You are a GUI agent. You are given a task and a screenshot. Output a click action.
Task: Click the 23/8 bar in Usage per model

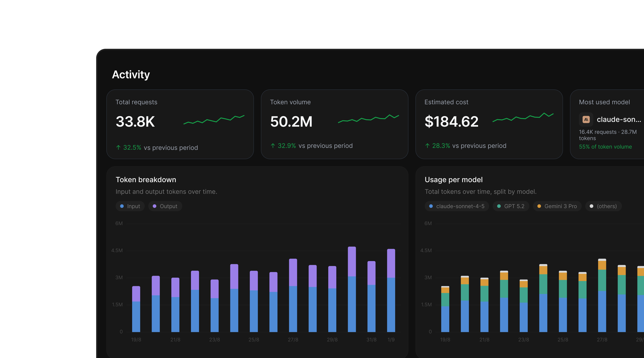pyautogui.click(x=523, y=306)
